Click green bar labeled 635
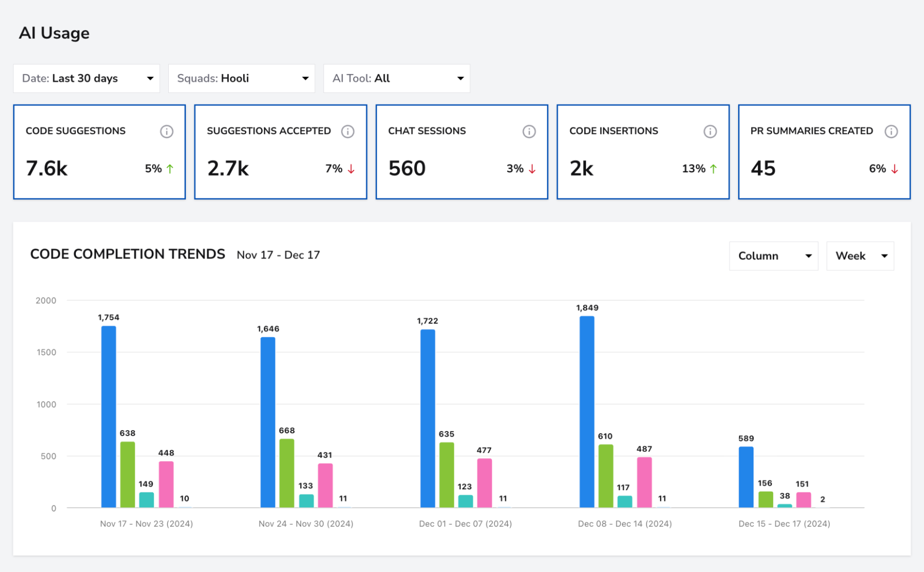924x572 pixels. click(447, 475)
